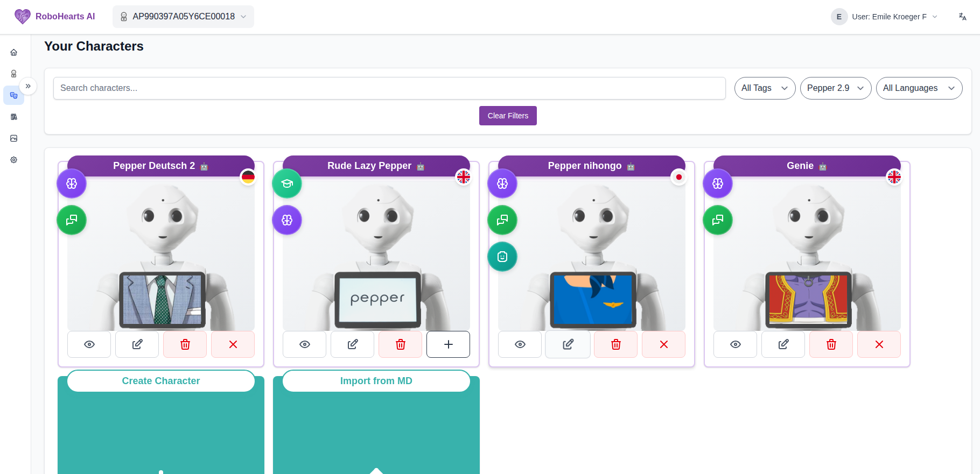The height and width of the screenshot is (474, 980).
Task: Click the graduation cap icon on Rude Lazy Pepper
Action: click(x=287, y=183)
